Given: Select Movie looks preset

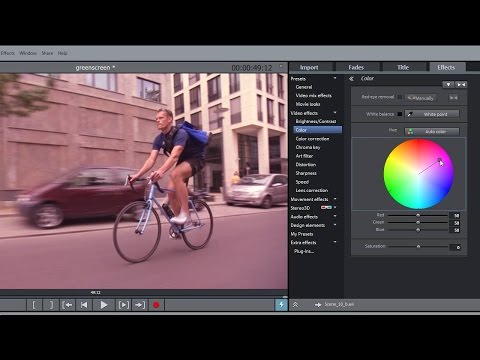Looking at the screenshot, I should pos(308,104).
